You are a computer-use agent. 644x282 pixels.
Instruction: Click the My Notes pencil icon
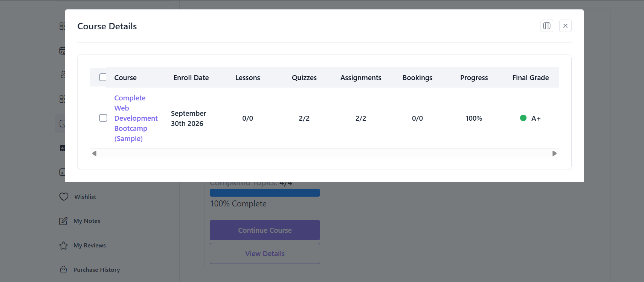(x=63, y=221)
